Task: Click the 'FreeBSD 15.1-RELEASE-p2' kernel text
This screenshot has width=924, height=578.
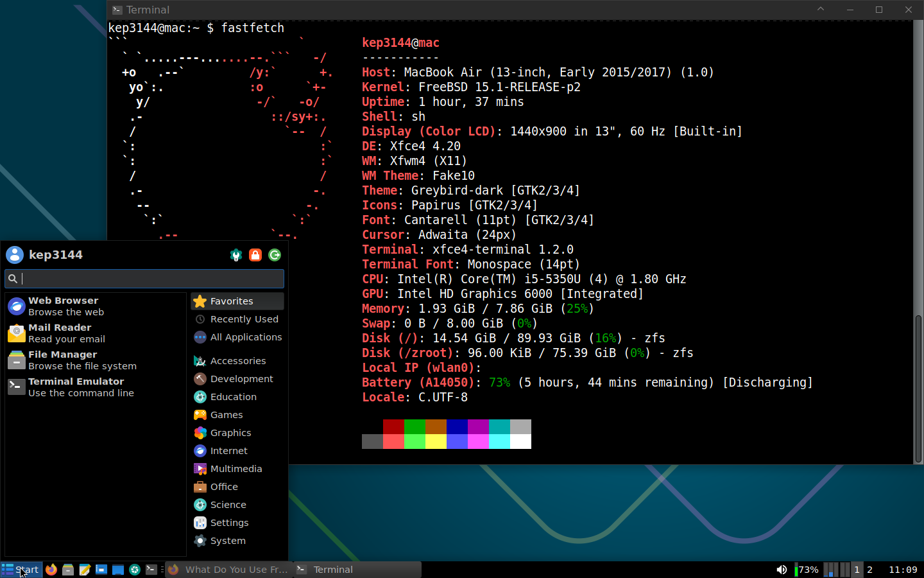Action: [x=499, y=87]
